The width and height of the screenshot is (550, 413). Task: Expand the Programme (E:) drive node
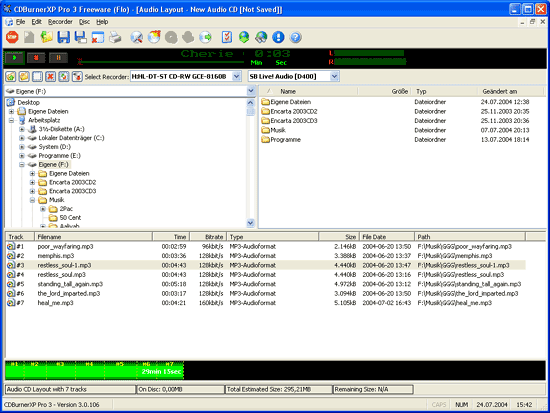(22, 155)
